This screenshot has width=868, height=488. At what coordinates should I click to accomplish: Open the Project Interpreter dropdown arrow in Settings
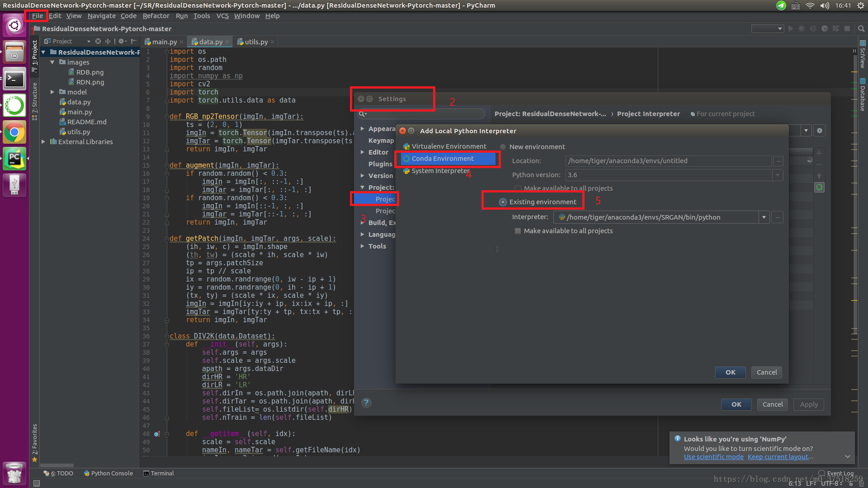[806, 131]
